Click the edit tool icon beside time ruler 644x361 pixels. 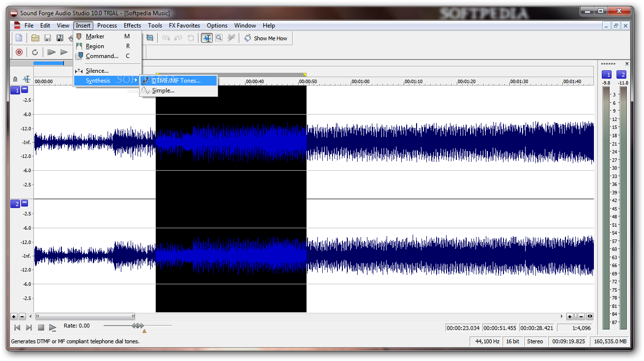(26, 79)
